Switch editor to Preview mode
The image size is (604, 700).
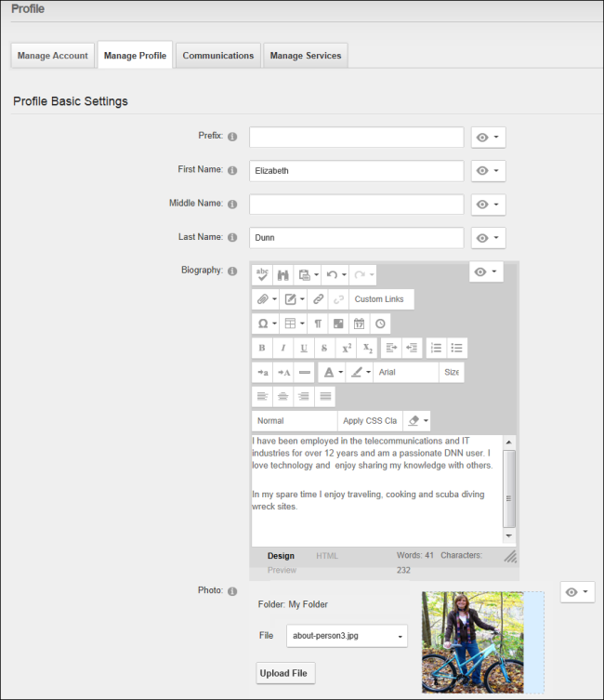[x=282, y=570]
